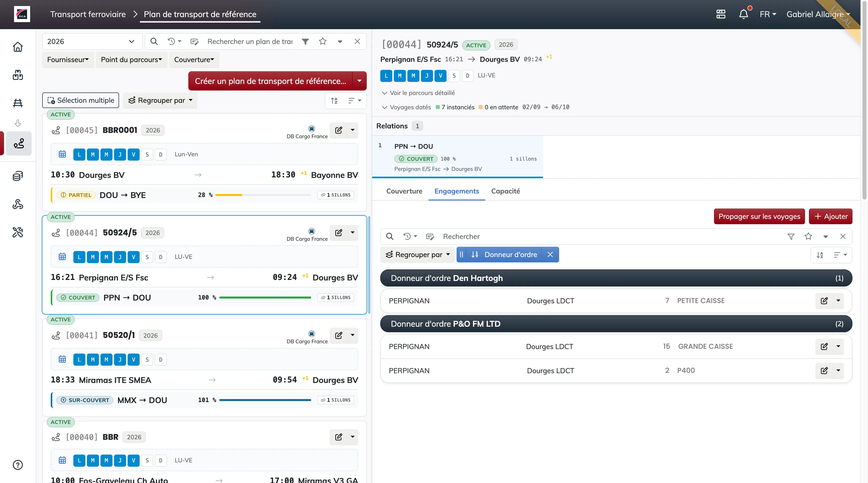
Task: Click filter funnel in engagements search bar
Action: pos(791,237)
